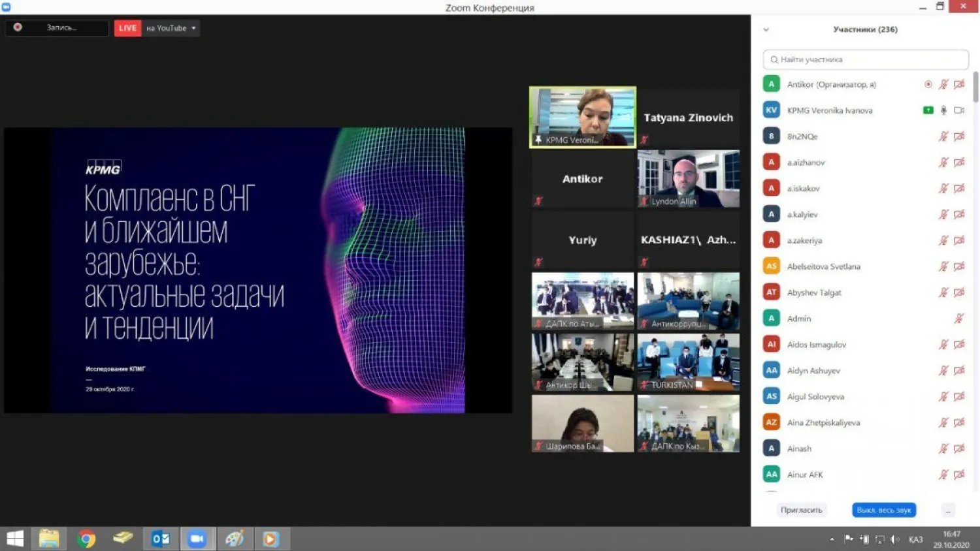
Task: Click the network icon in system tray
Action: click(879, 539)
